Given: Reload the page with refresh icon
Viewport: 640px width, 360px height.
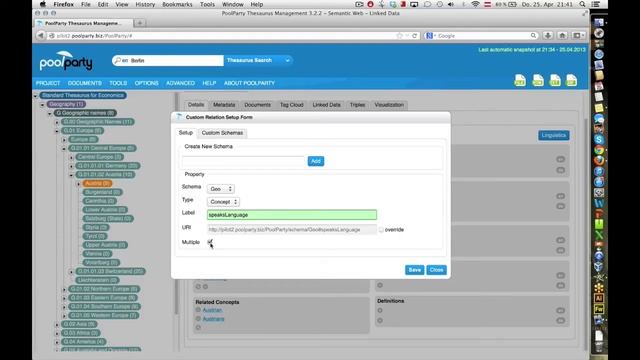Looking at the screenshot, I should coord(414,36).
